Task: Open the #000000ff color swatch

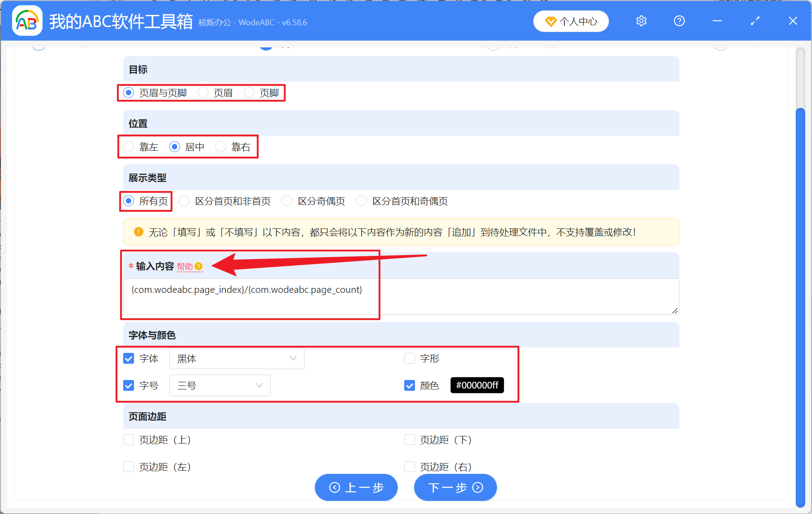Action: pos(476,385)
